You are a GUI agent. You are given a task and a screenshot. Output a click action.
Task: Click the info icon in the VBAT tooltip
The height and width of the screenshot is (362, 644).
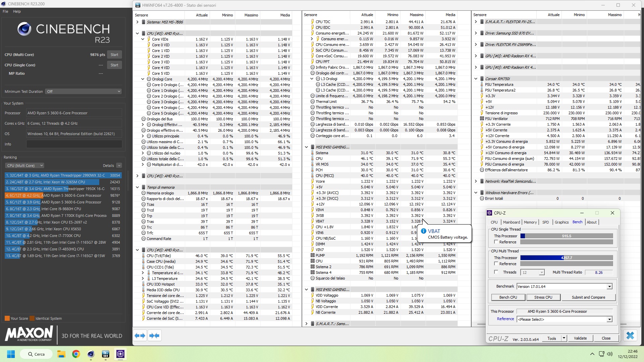(x=424, y=231)
